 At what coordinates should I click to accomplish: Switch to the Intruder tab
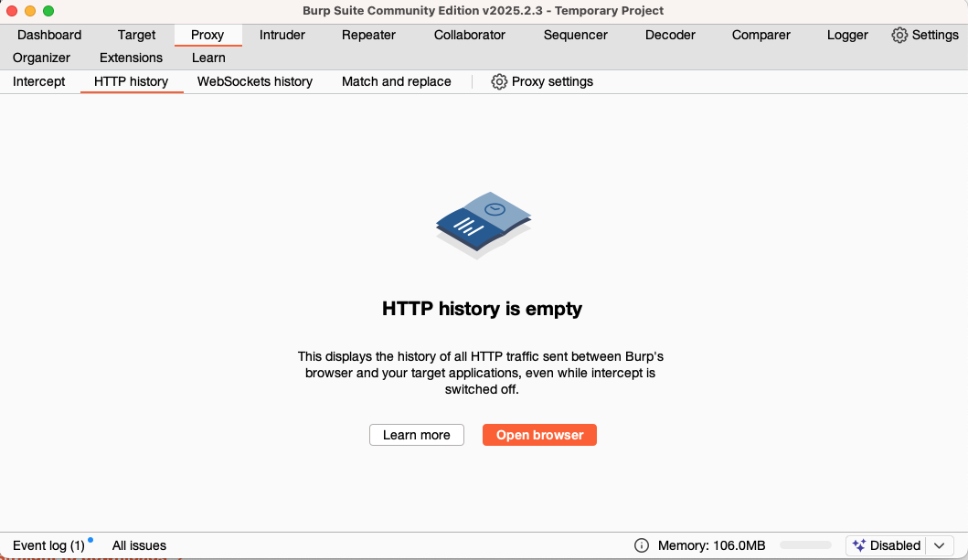[x=282, y=35]
